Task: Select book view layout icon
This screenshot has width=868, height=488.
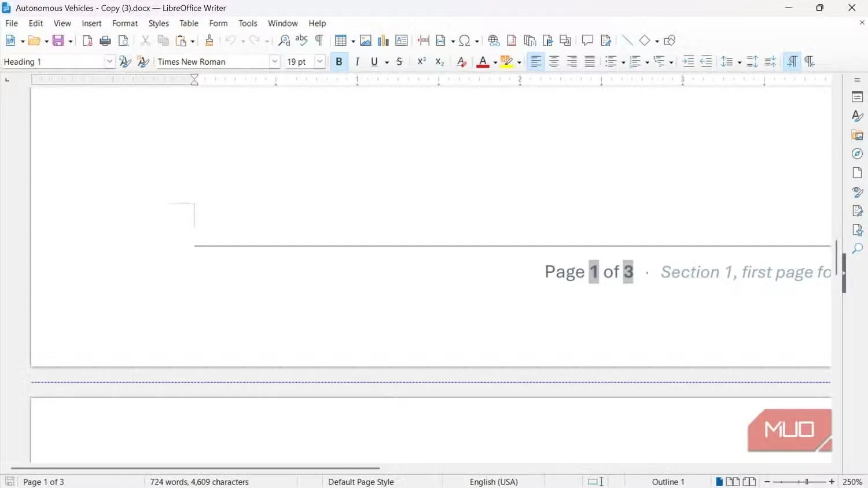Action: pos(749,482)
